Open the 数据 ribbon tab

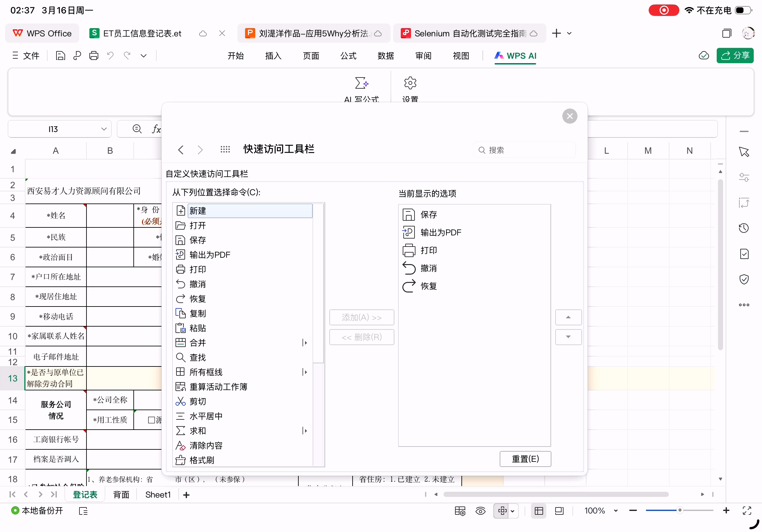[386, 56]
